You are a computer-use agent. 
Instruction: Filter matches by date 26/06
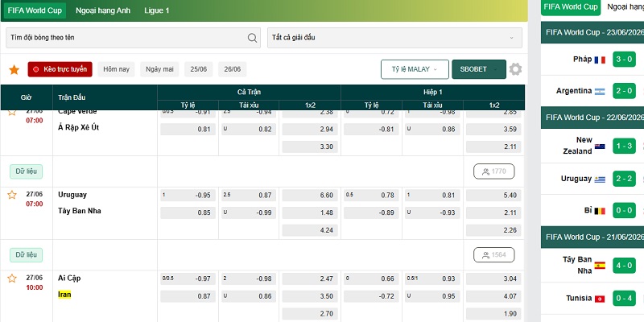coord(233,69)
